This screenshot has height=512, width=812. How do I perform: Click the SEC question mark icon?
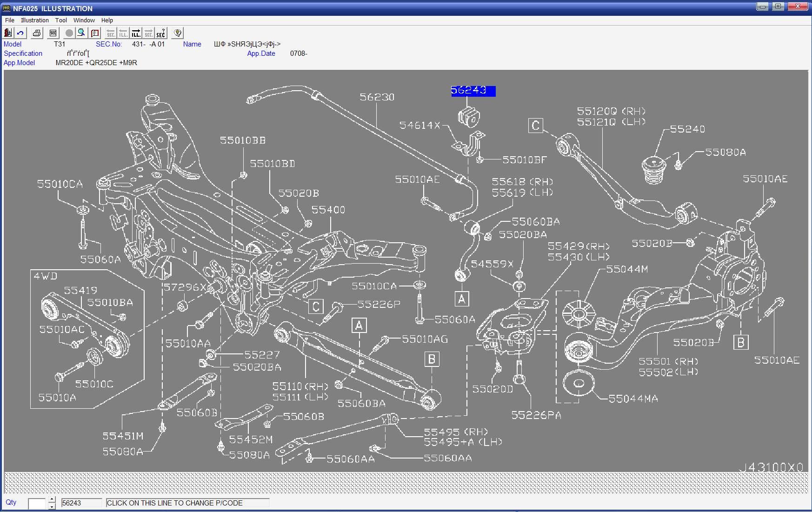[x=161, y=33]
